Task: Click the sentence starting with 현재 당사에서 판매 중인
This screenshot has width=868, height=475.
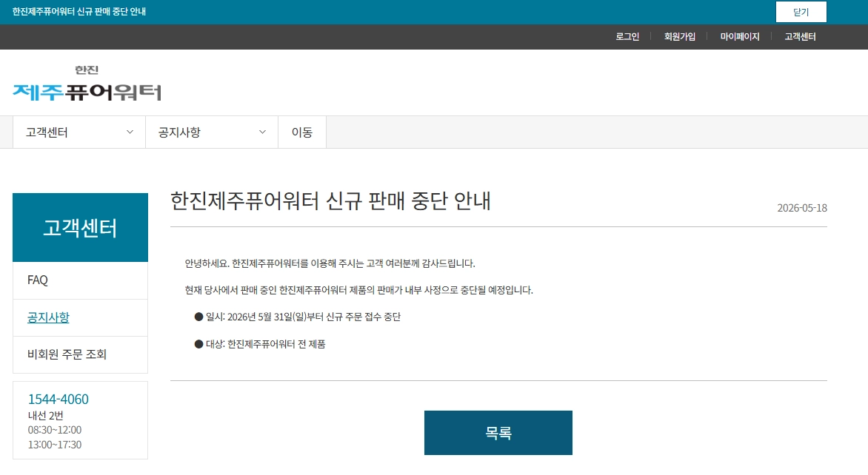Action: (358, 290)
